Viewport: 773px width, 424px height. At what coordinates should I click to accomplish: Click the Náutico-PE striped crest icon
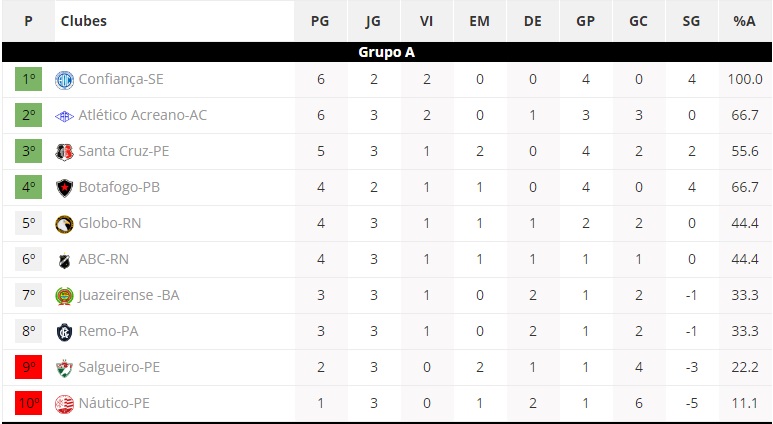64,404
